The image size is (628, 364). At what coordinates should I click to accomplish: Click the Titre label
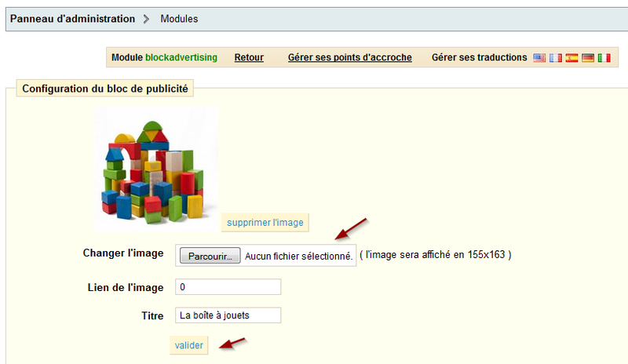coord(152,316)
